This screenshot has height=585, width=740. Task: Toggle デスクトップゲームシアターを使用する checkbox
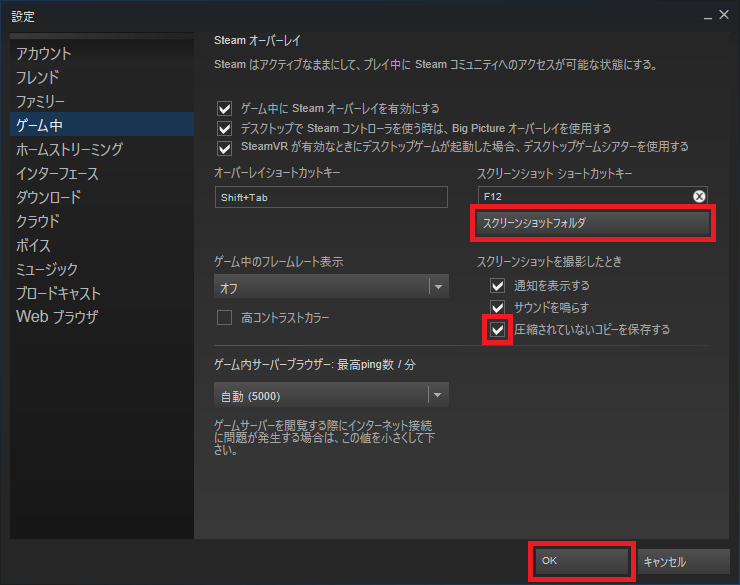tap(225, 149)
